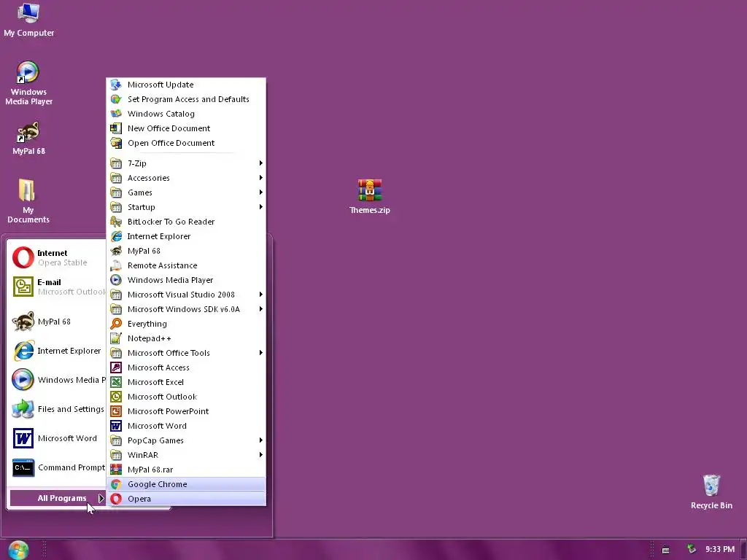Click the Opera Stable label under Internet

(x=63, y=262)
